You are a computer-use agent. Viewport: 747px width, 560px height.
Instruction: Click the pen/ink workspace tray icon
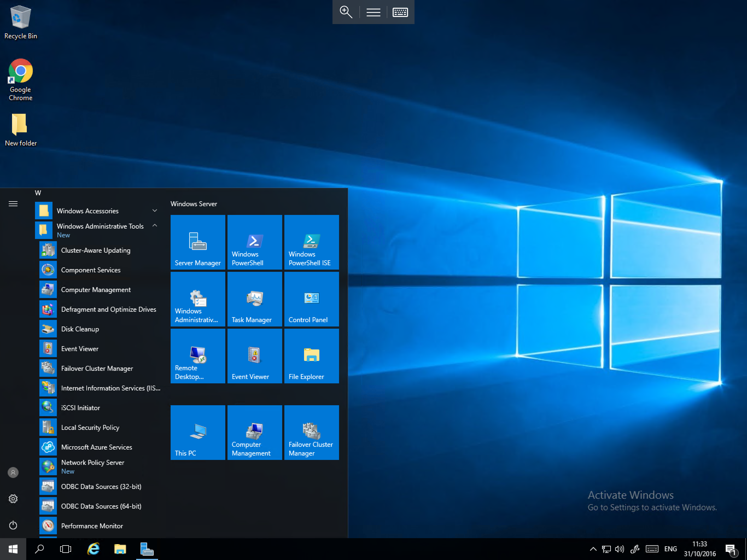point(635,549)
